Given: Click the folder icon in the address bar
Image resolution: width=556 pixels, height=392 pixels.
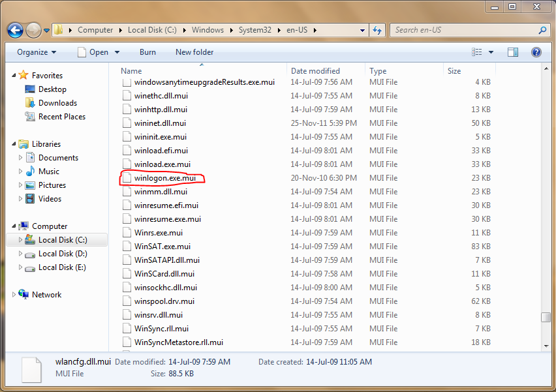Looking at the screenshot, I should point(57,29).
